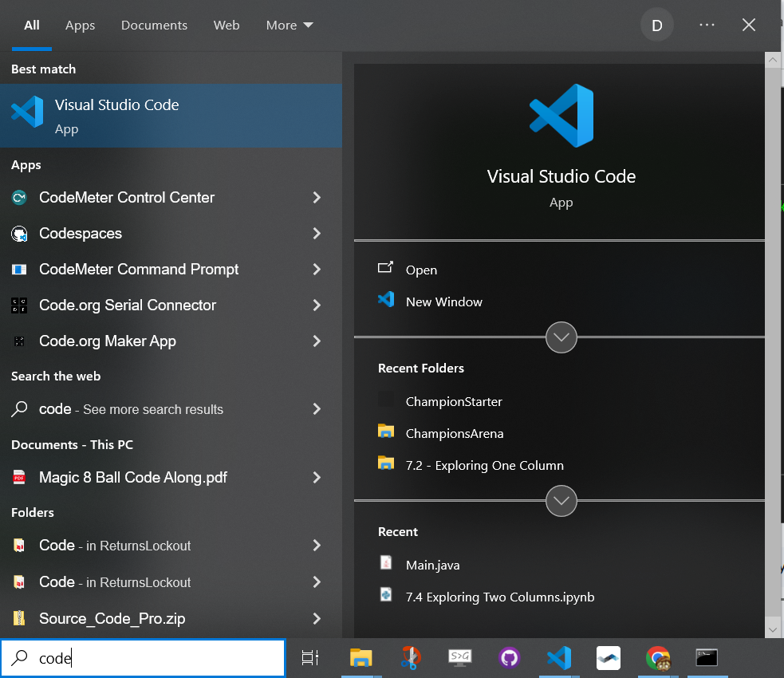Click Open to launch Visual Studio Code

421,270
